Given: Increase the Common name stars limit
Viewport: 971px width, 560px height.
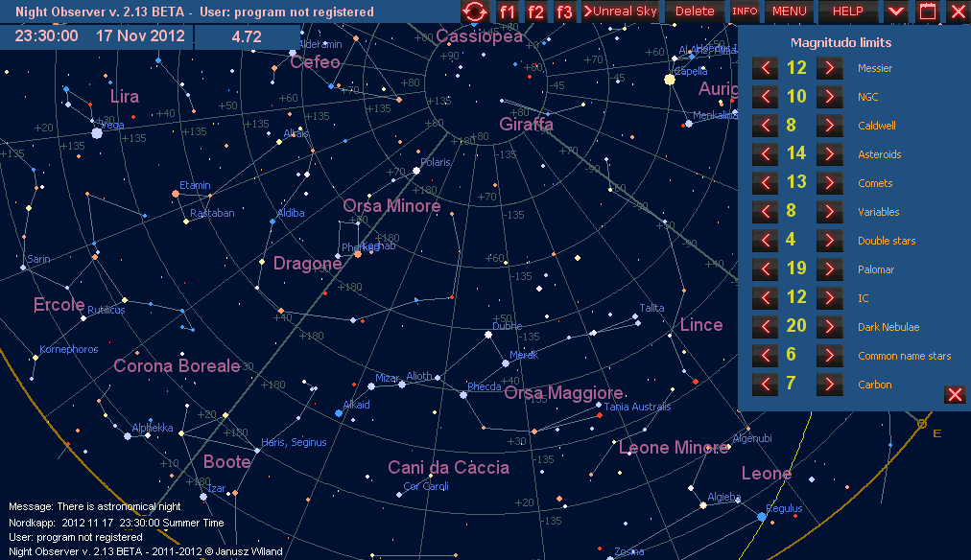Looking at the screenshot, I should click(x=830, y=356).
